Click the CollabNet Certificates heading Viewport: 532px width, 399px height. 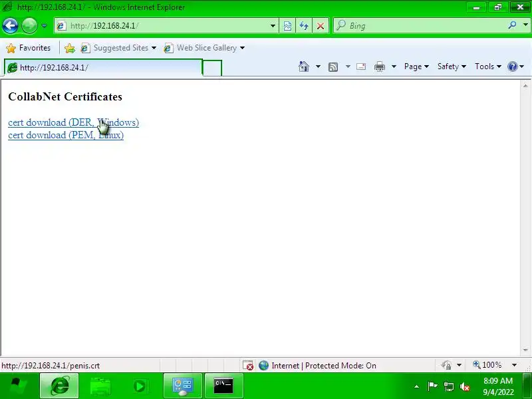point(65,96)
